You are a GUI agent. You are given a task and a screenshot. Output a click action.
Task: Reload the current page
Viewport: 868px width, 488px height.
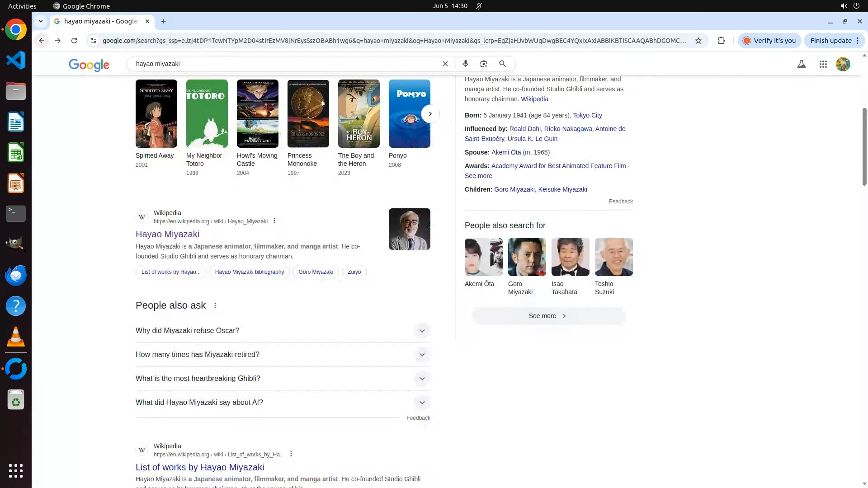[x=74, y=41]
